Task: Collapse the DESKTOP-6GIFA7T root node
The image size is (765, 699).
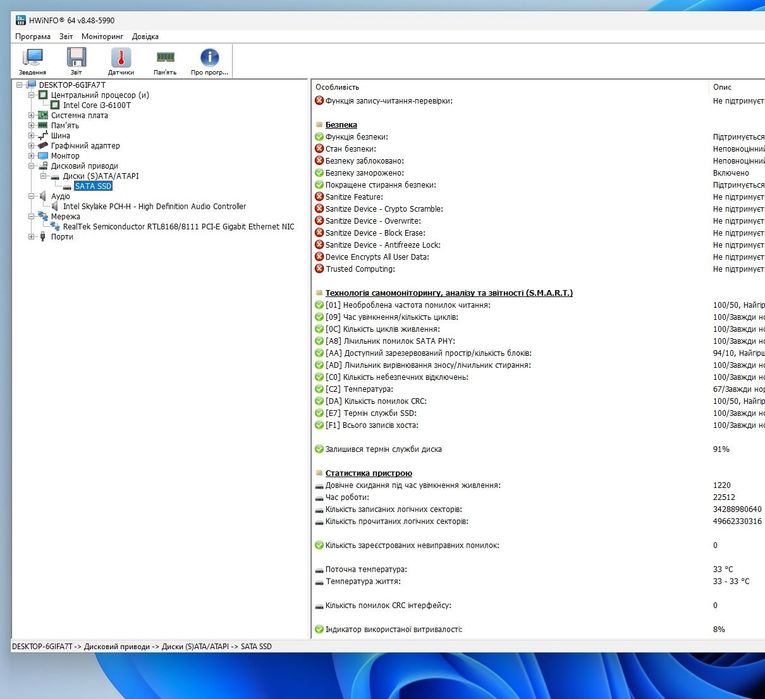Action: [20, 85]
